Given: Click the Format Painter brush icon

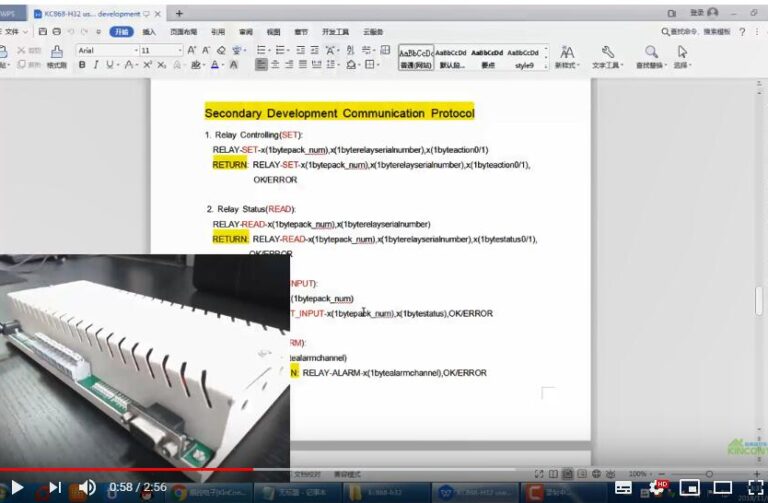Looking at the screenshot, I should tap(57, 53).
